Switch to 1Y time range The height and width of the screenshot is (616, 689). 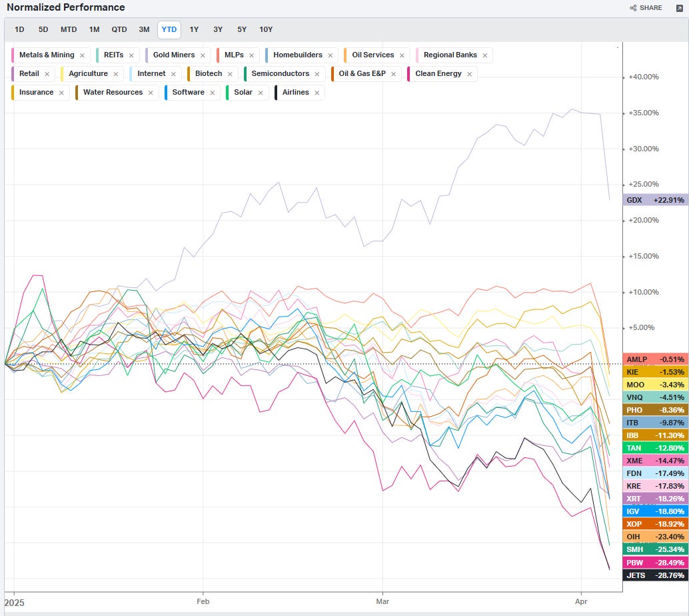tap(194, 29)
